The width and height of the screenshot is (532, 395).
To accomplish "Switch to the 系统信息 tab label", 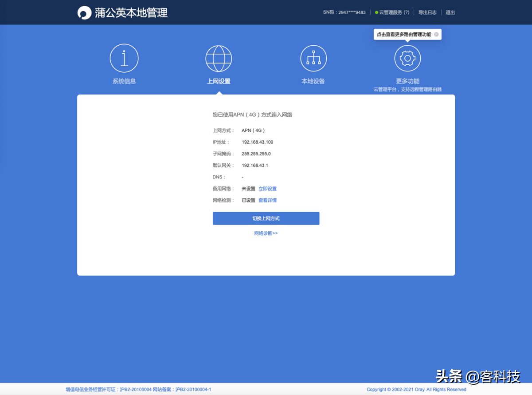I will pyautogui.click(x=124, y=81).
